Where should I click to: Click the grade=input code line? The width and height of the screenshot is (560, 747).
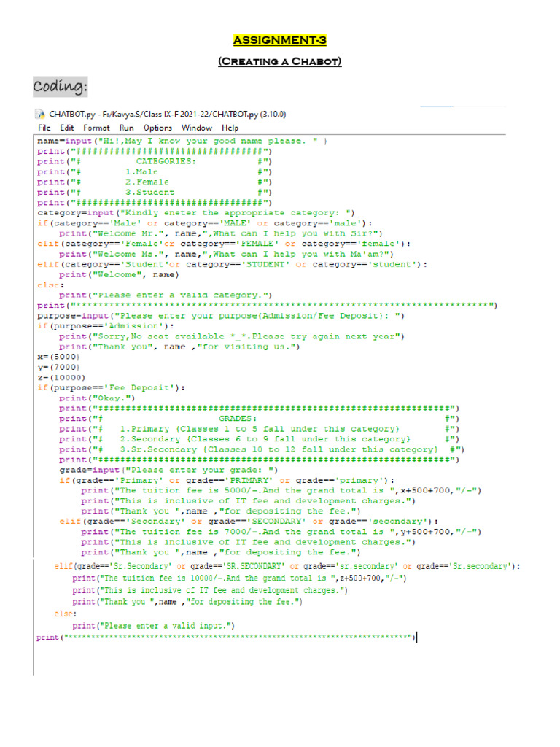pyautogui.click(x=168, y=471)
